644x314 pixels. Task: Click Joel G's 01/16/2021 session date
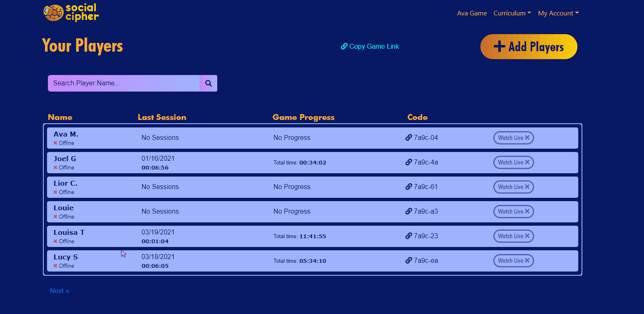(158, 159)
